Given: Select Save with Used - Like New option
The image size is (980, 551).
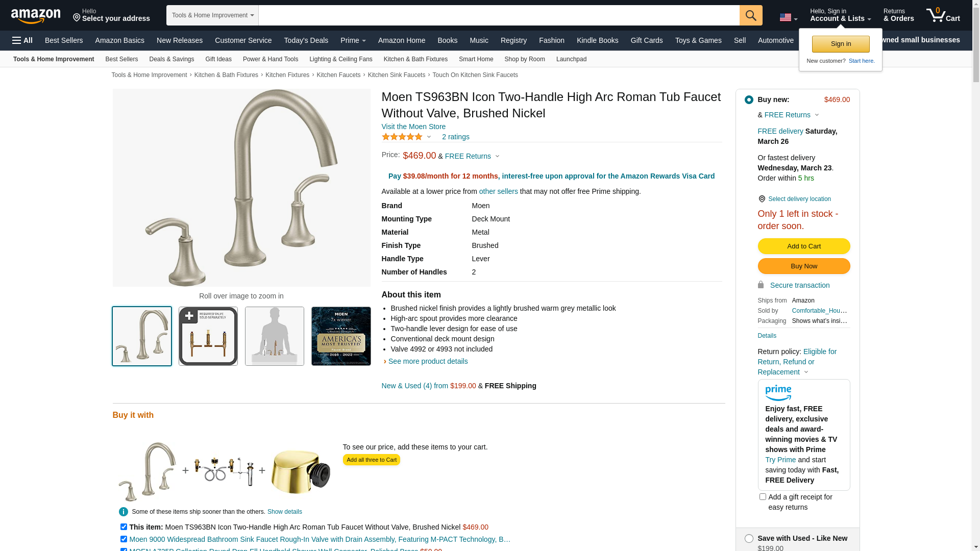Looking at the screenshot, I should pos(749,539).
